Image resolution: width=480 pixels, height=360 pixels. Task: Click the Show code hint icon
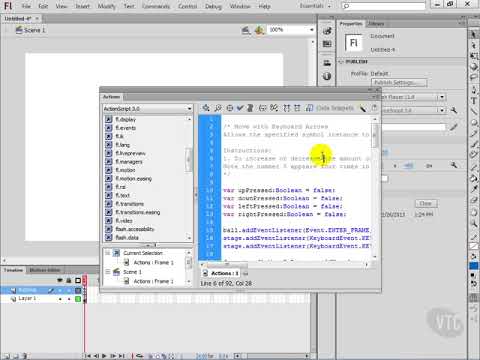263,108
